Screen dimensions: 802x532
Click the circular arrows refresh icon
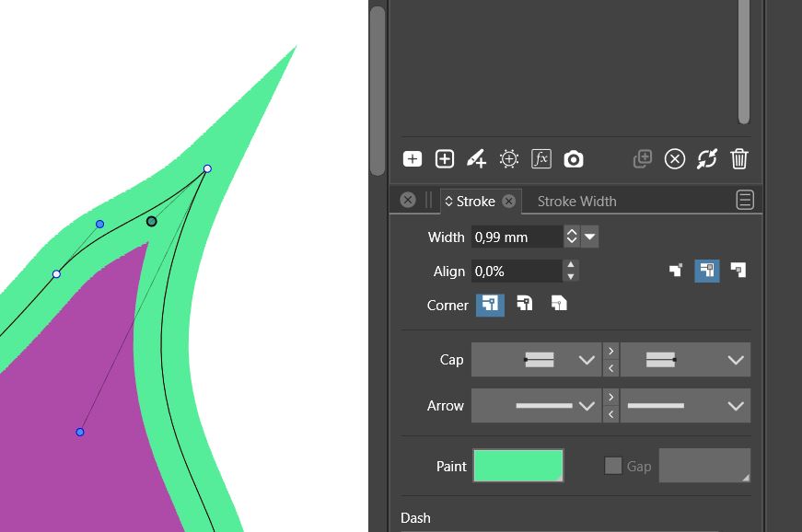coord(706,159)
